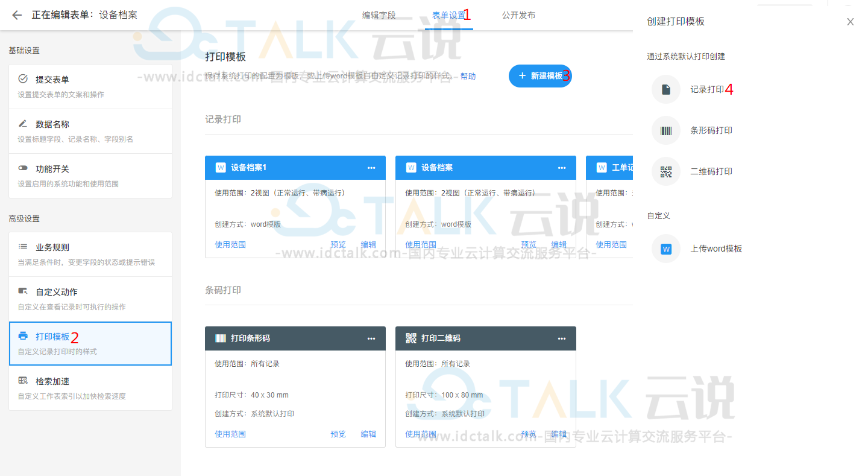Click Word icon on 工单 card
Screen dimensions: 868x476
click(602, 168)
